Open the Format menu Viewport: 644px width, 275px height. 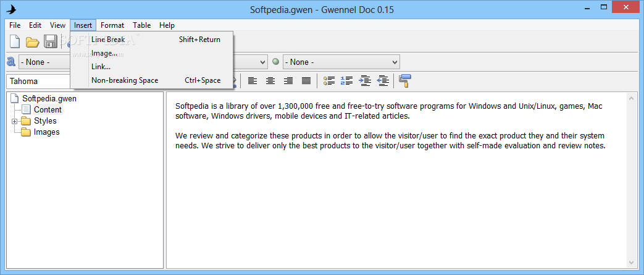point(112,25)
